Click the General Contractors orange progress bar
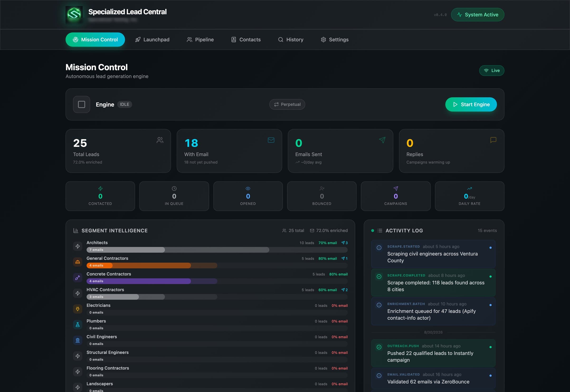This screenshot has width=570, height=392. tap(217, 266)
